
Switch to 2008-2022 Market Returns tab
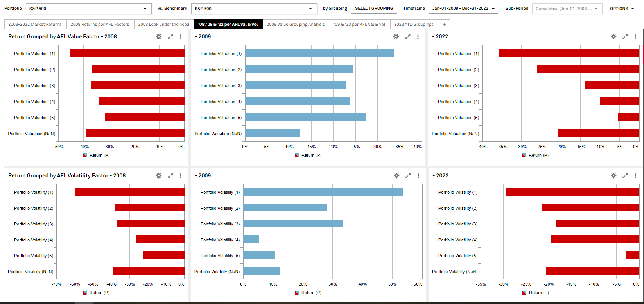(35, 24)
